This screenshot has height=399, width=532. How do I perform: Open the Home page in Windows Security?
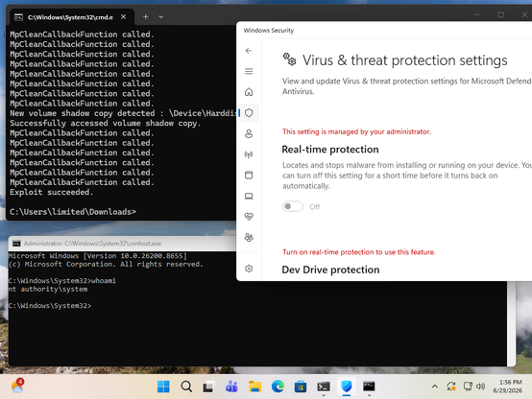click(x=249, y=92)
